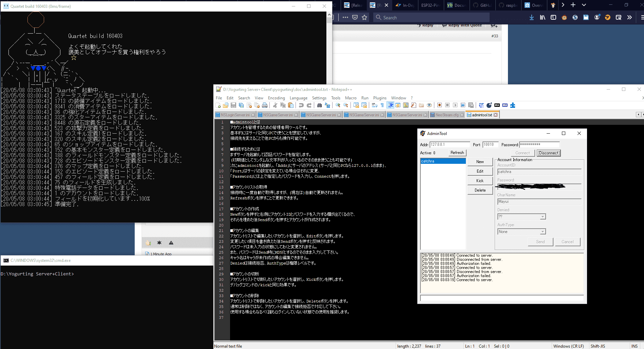644x349 pixels.
Task: Expand the browser toolbar overflow chevron
Action: click(629, 17)
